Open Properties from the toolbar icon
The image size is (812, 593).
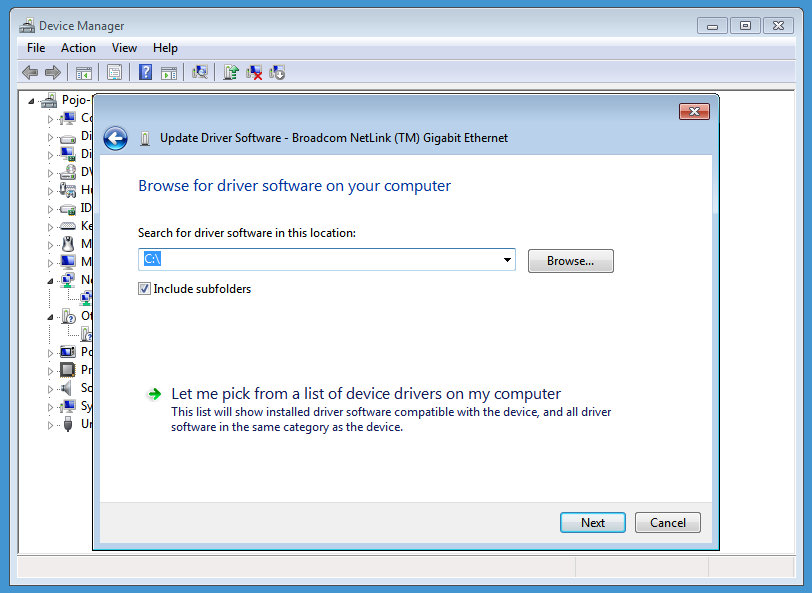[114, 73]
